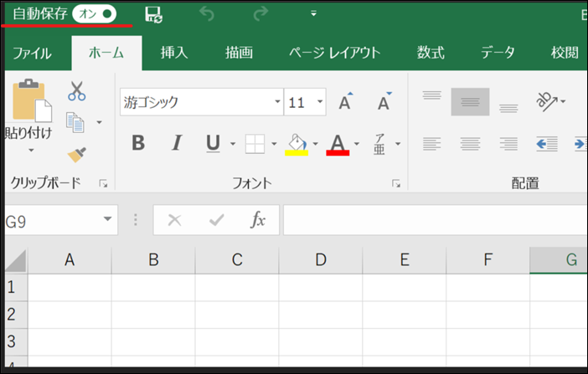Switch to the データ tab
This screenshot has width=588, height=374.
(x=498, y=53)
